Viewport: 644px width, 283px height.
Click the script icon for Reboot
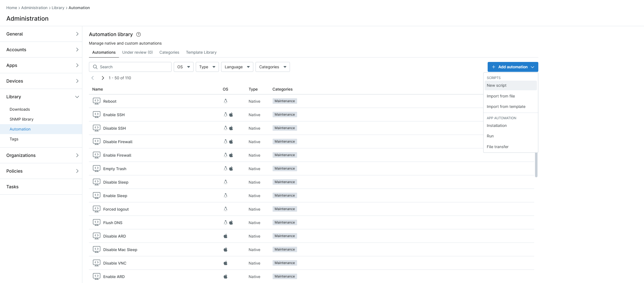click(96, 101)
